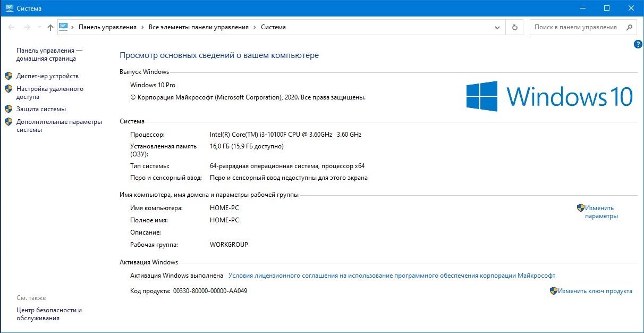The height and width of the screenshot is (333, 644).
Task: Minimize the Система window
Action: 582,8
